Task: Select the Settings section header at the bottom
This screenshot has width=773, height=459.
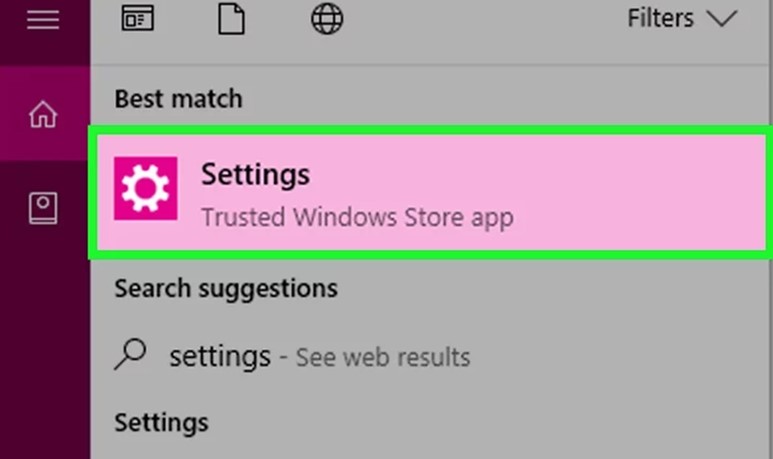Action: [x=161, y=422]
